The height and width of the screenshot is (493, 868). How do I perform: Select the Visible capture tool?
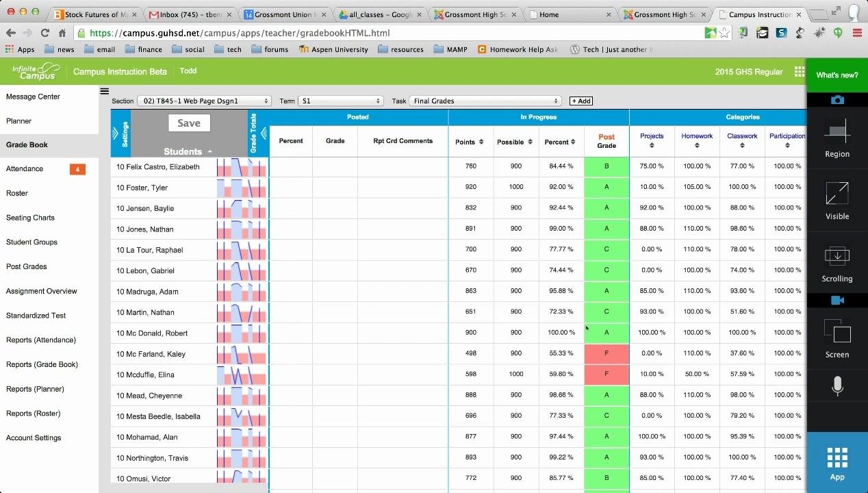[x=837, y=200]
